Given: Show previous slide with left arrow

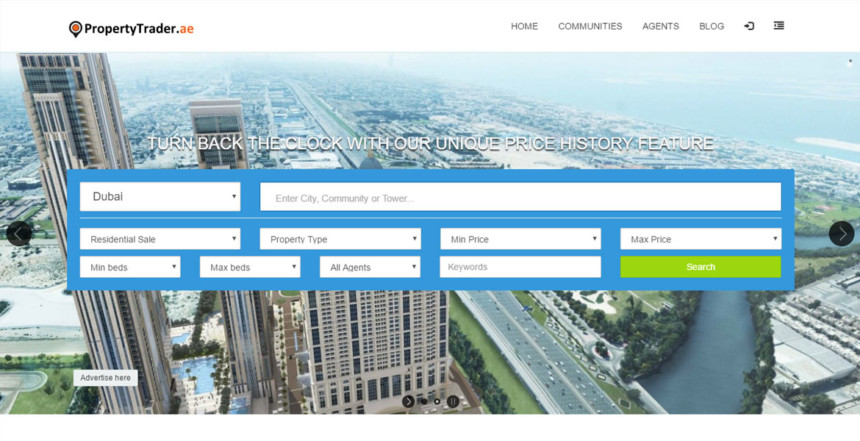Looking at the screenshot, I should pos(19,234).
